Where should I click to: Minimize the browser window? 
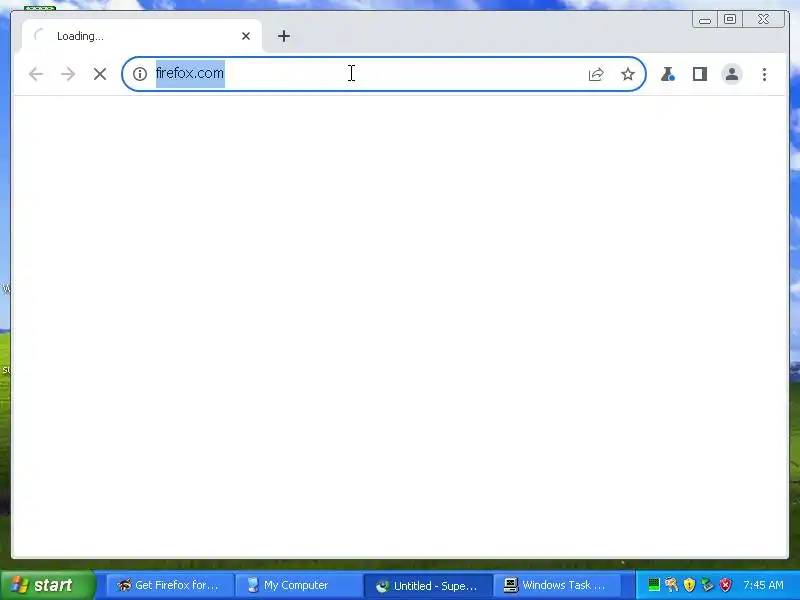coord(705,20)
